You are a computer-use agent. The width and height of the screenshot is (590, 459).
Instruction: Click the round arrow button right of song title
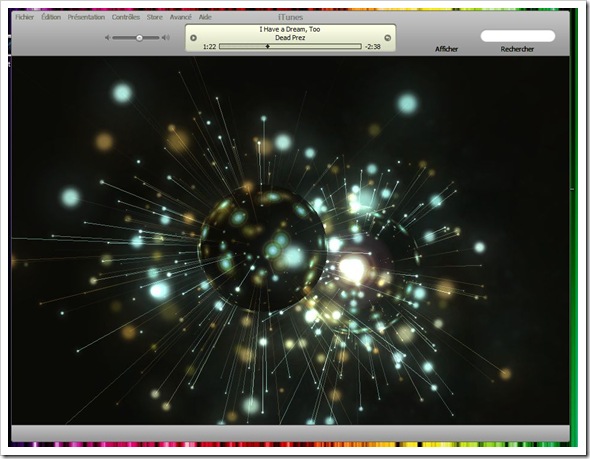click(x=388, y=38)
